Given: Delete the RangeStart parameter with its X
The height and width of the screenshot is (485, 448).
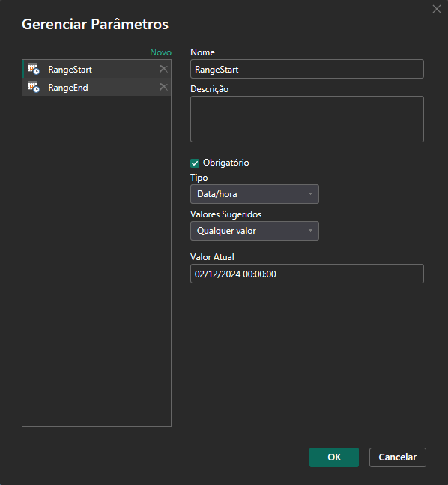Looking at the screenshot, I should [163, 69].
